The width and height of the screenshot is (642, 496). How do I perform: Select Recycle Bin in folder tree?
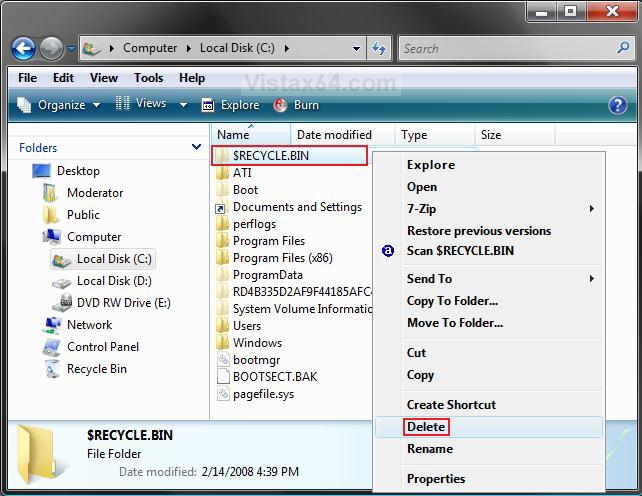(x=85, y=369)
